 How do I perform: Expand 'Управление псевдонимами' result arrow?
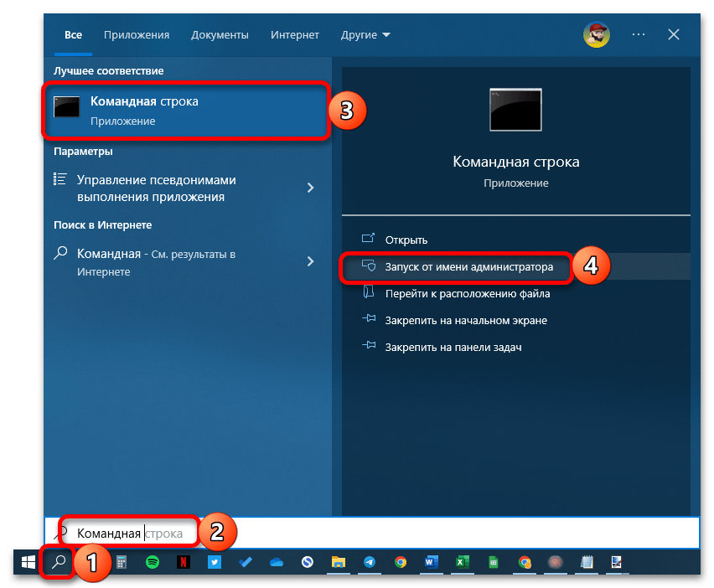pyautogui.click(x=310, y=188)
